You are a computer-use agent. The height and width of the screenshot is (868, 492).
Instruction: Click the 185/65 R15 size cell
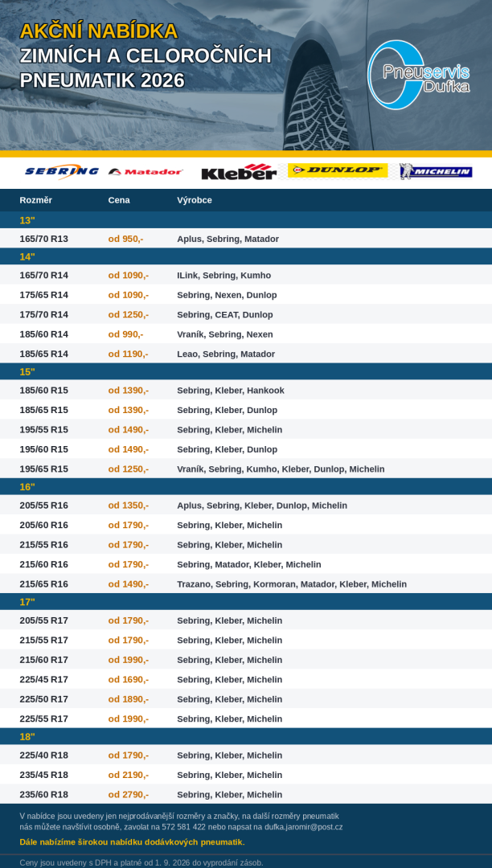43,410
